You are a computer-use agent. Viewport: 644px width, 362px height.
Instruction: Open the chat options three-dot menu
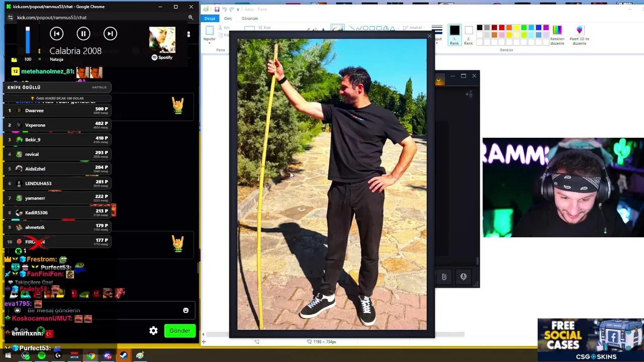point(189,34)
